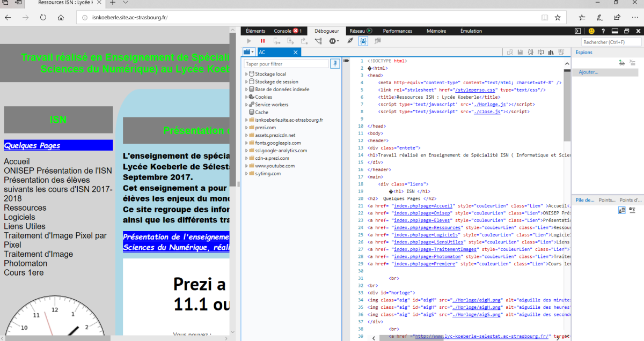Click the disconnect debugger plug icon
Viewport: 644px width, 341px height.
pos(350,41)
